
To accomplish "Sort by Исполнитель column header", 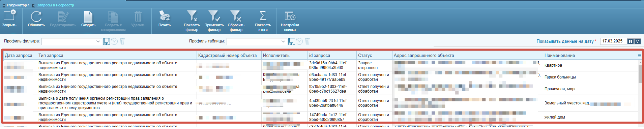I will pyautogui.click(x=285, y=55).
